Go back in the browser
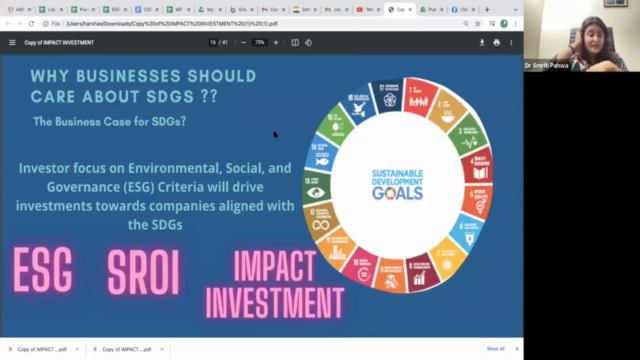 (8, 24)
